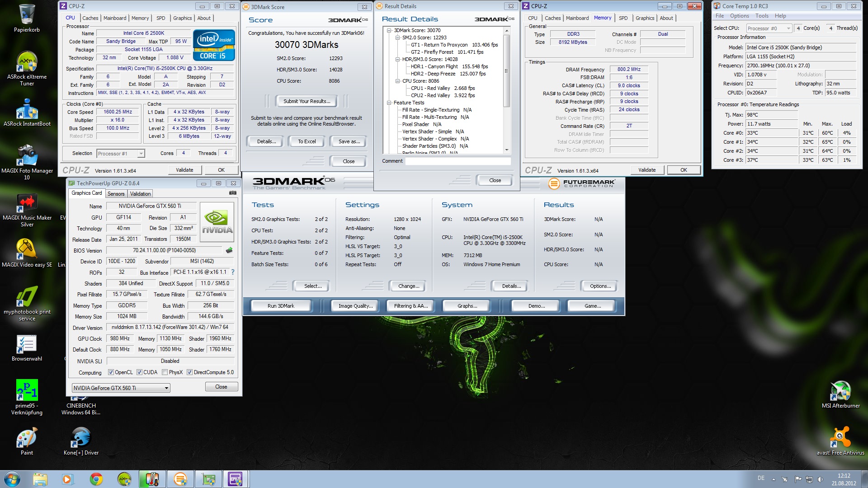Viewport: 868px width, 488px height.
Task: Click the BIOS version save chip icon
Action: tap(229, 250)
